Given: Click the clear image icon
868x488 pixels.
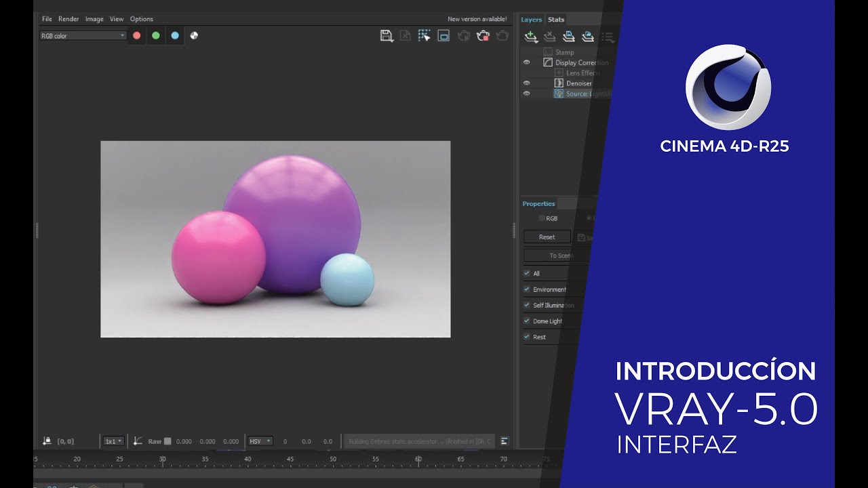Looking at the screenshot, I should pyautogui.click(x=405, y=36).
